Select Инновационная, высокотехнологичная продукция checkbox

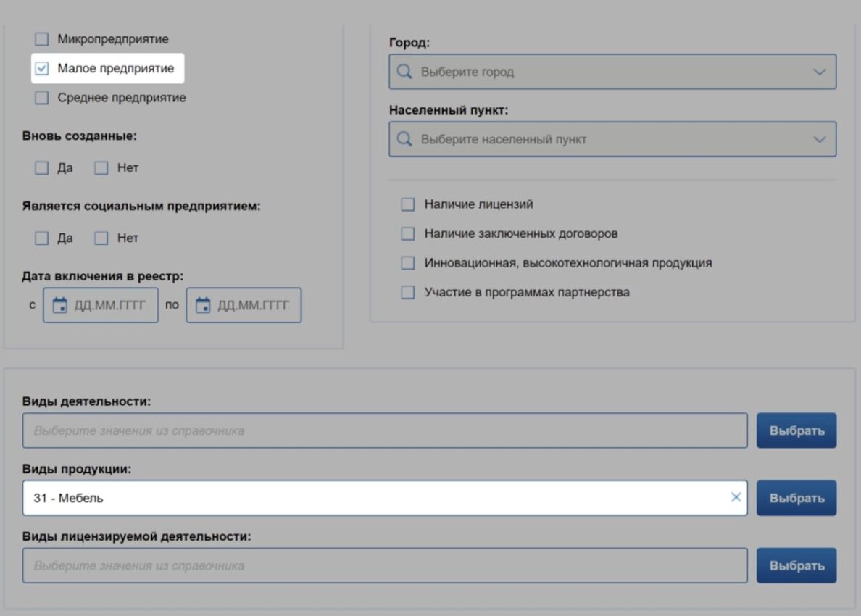[408, 263]
